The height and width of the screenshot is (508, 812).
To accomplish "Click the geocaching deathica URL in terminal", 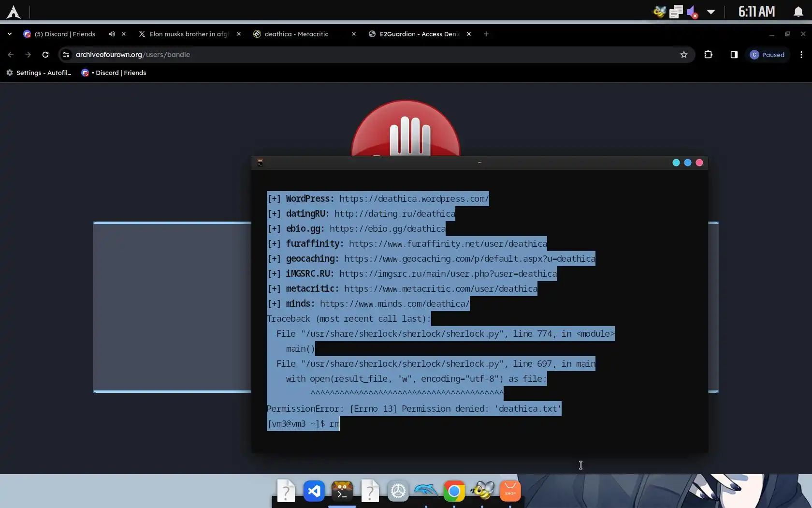I will tap(469, 259).
